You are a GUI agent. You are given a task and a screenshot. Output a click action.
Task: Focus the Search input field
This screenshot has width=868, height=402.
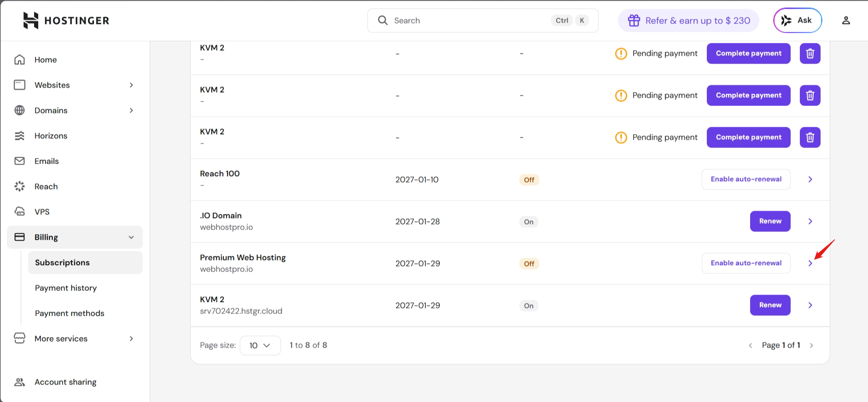(x=483, y=20)
